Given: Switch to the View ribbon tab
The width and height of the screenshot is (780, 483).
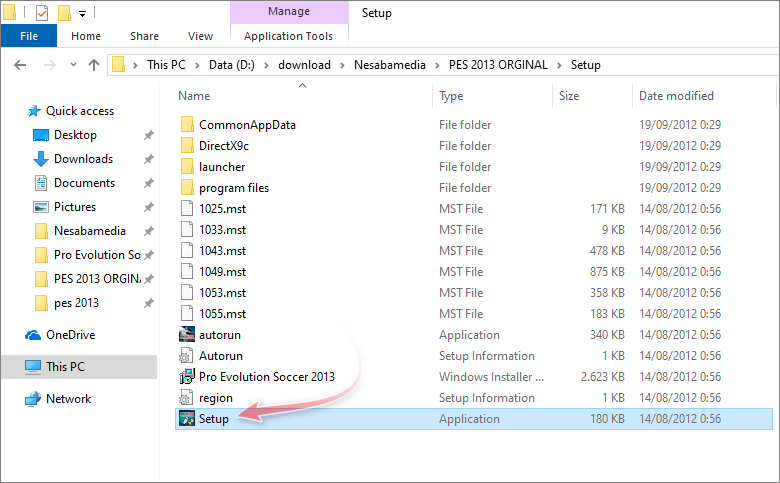Looking at the screenshot, I should click(x=200, y=36).
